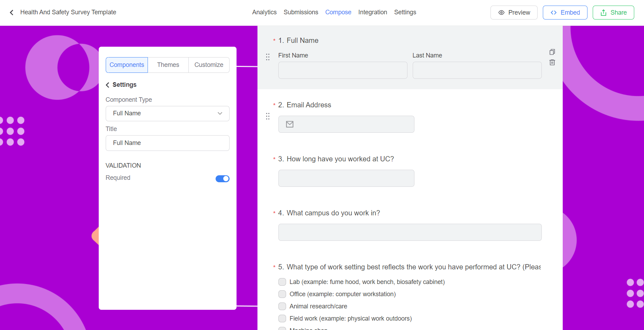This screenshot has width=644, height=330.
Task: Click the drag handle beside Email Address field
Action: point(268,116)
